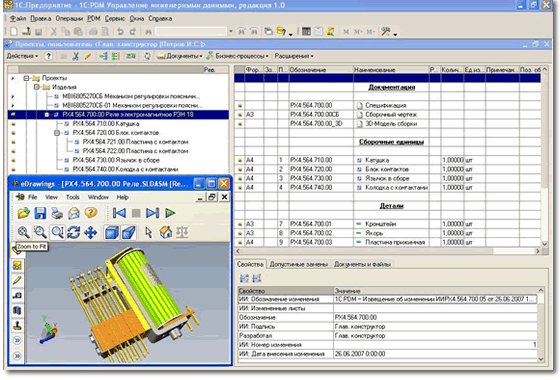The width and height of the screenshot is (560, 380).
Task: Collapse the Проекты tree node
Action: click(26, 78)
